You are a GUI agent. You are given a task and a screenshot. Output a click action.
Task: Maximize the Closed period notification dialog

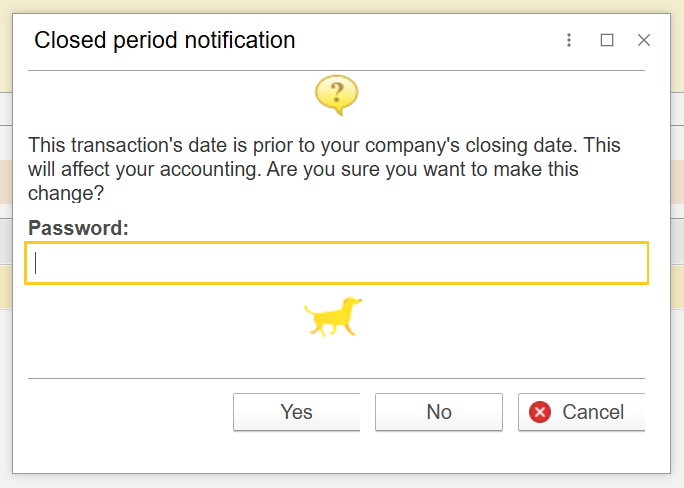607,41
